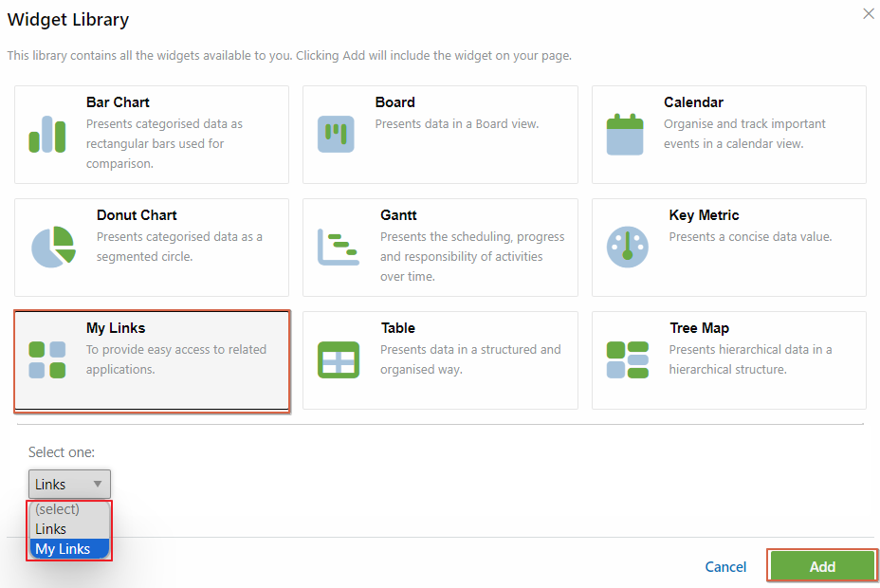Click the Gantt widget description text

(x=472, y=256)
